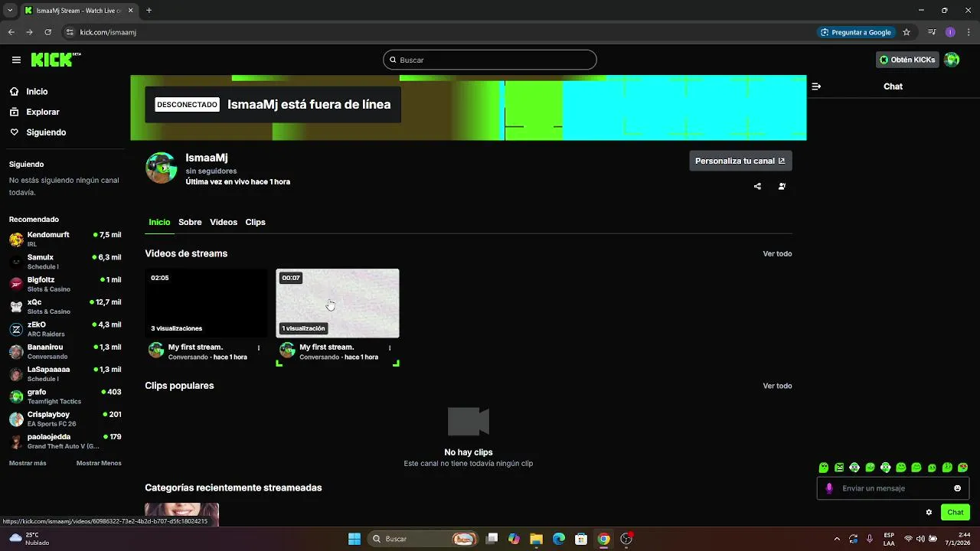Select the Videos tab

(224, 222)
